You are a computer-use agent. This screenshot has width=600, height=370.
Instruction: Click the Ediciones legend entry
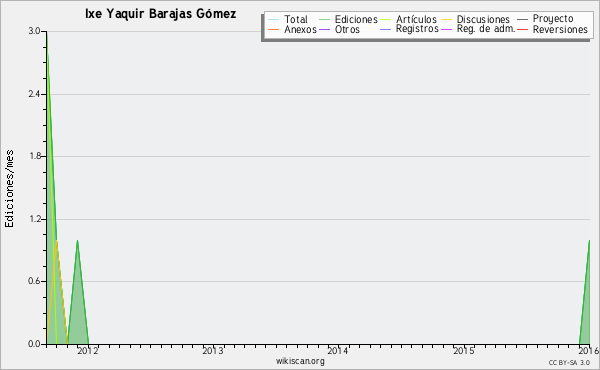point(348,19)
